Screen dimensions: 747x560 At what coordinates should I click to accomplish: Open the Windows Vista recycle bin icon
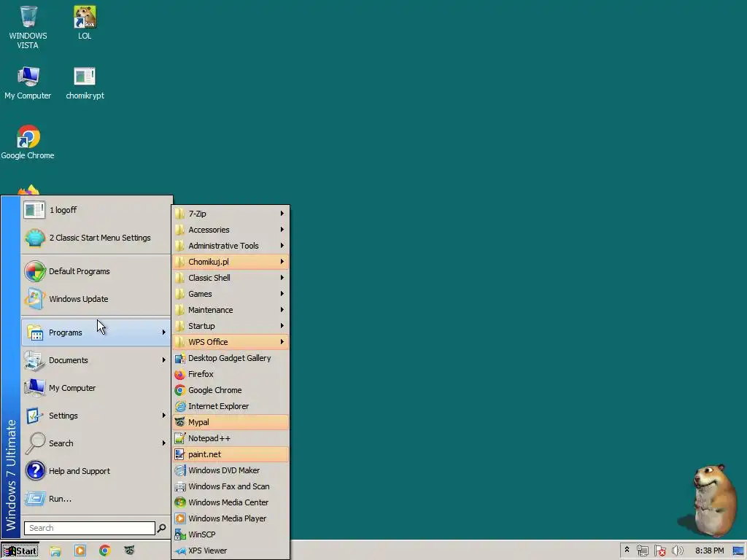28,27
